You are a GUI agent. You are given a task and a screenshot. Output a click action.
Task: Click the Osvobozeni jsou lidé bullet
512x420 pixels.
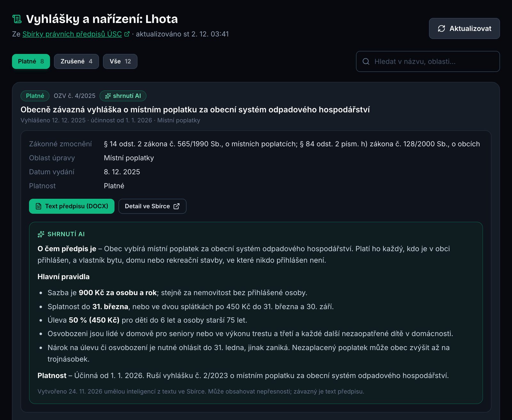(250, 334)
